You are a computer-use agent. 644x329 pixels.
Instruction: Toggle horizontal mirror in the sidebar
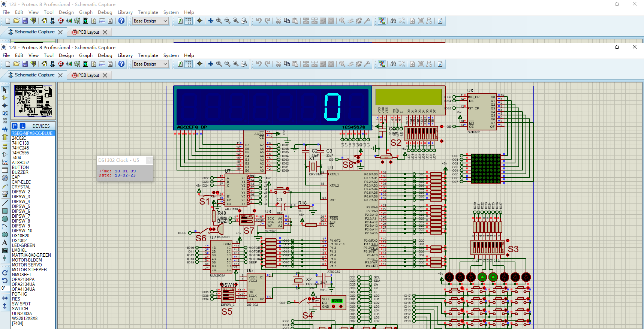click(5, 298)
